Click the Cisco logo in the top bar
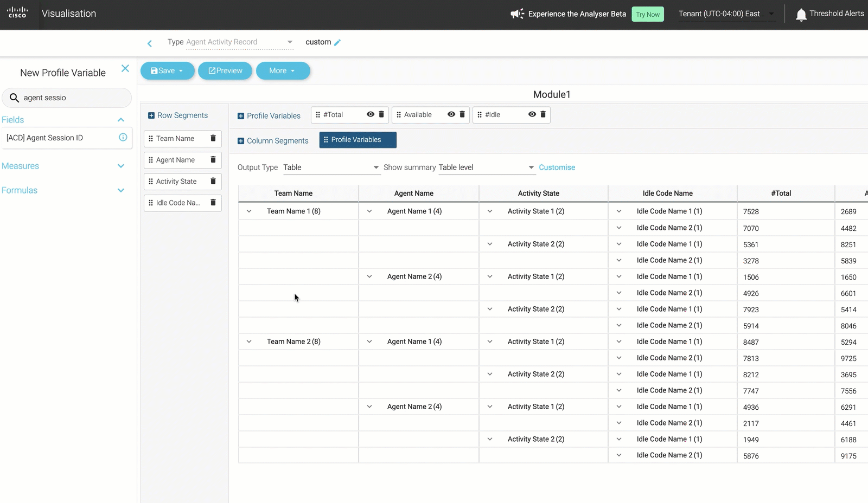 tap(17, 13)
